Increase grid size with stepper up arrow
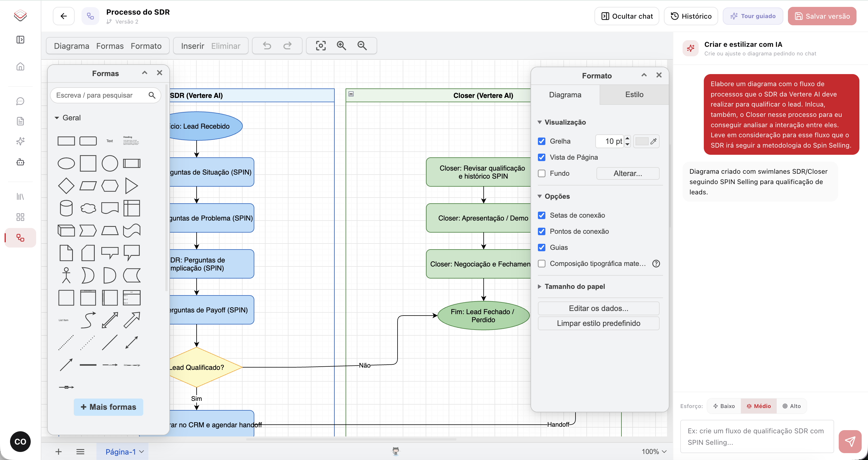This screenshot has height=460, width=868. [x=627, y=138]
